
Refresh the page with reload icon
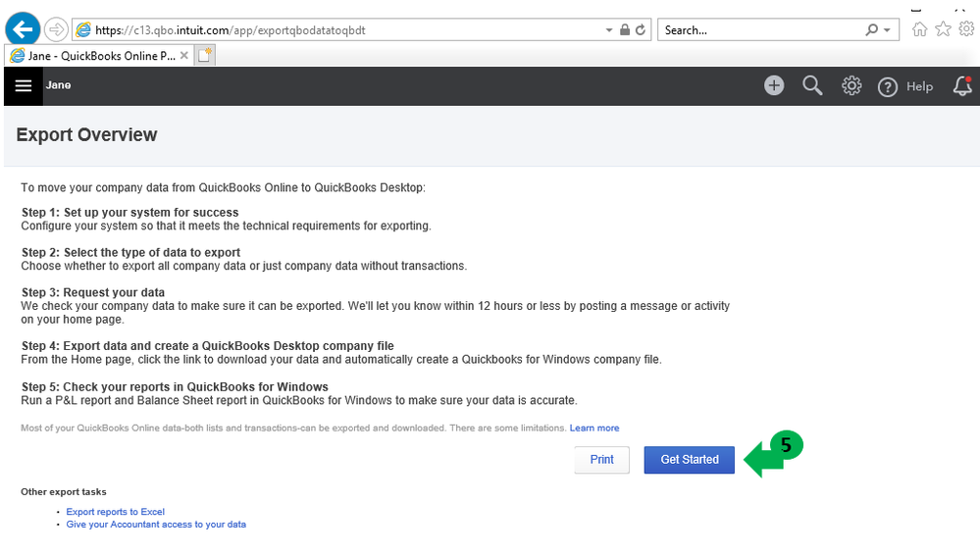coord(641,30)
